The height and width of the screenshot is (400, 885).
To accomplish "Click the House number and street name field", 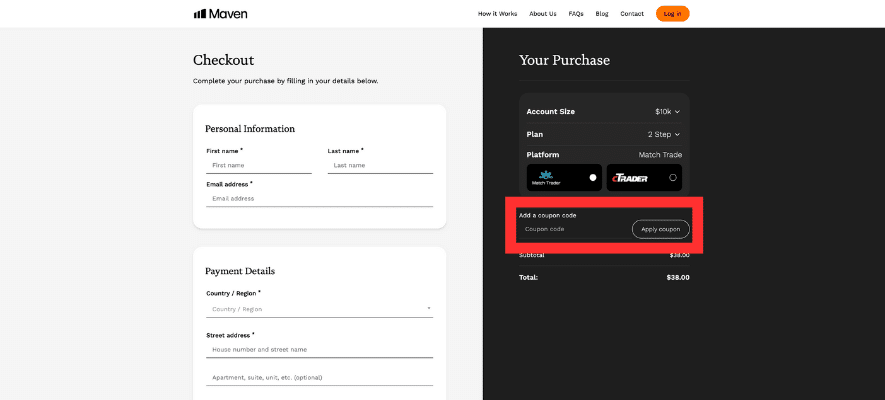I will pyautogui.click(x=319, y=350).
